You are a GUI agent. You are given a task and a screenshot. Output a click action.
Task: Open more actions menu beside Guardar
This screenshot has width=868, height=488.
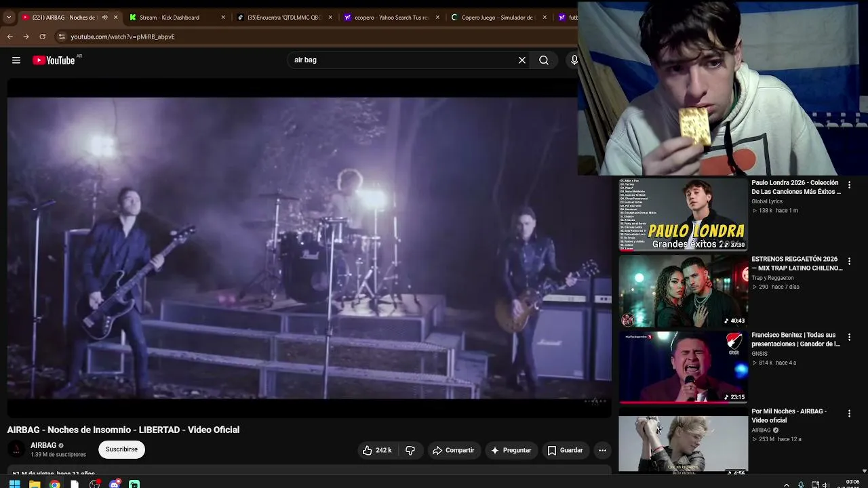(602, 450)
